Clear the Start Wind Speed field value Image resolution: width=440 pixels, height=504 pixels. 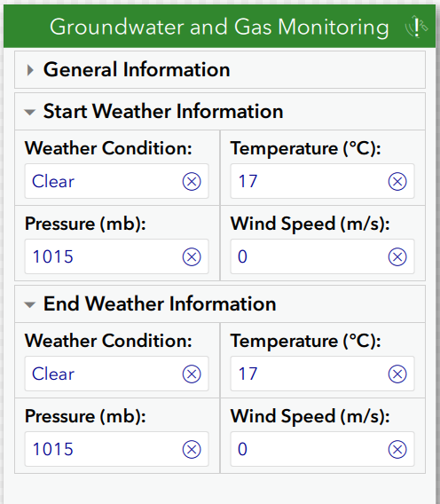coord(397,256)
